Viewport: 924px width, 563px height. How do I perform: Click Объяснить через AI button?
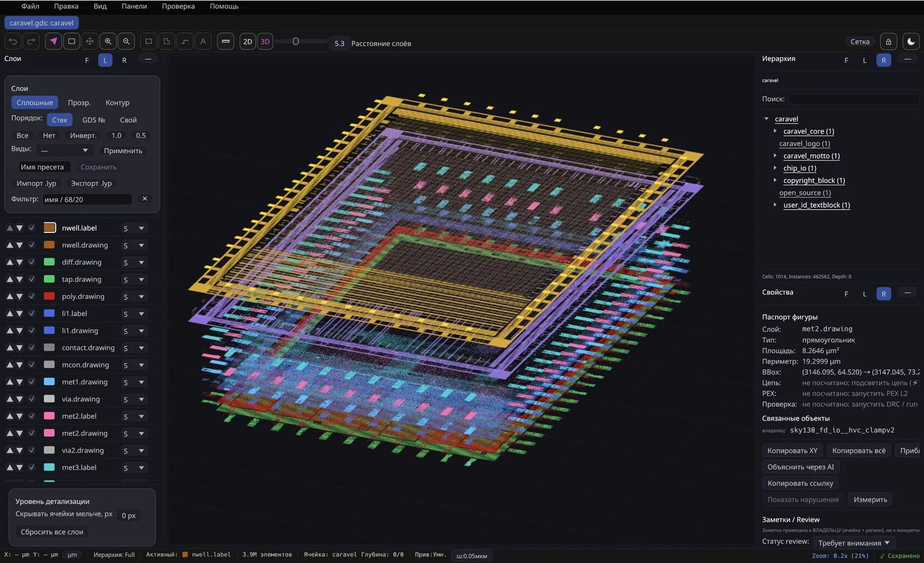[801, 467]
